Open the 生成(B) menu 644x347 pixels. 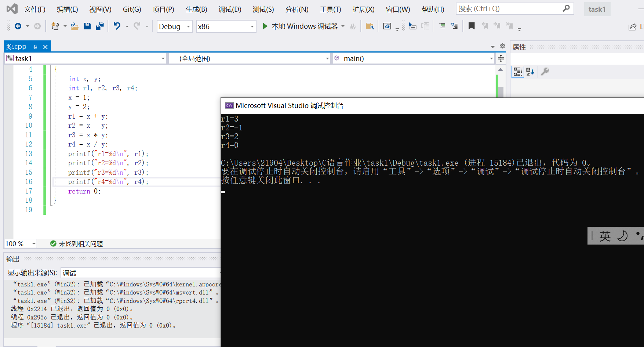click(x=196, y=9)
